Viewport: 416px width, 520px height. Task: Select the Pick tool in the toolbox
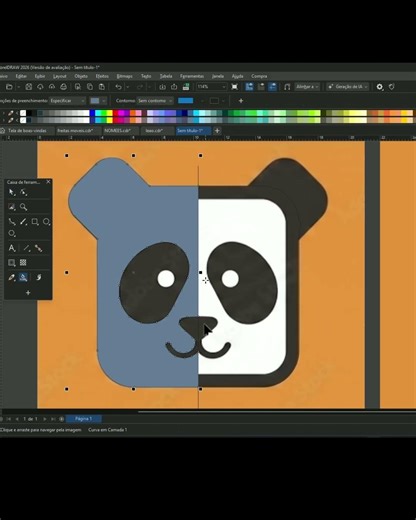coord(12,192)
